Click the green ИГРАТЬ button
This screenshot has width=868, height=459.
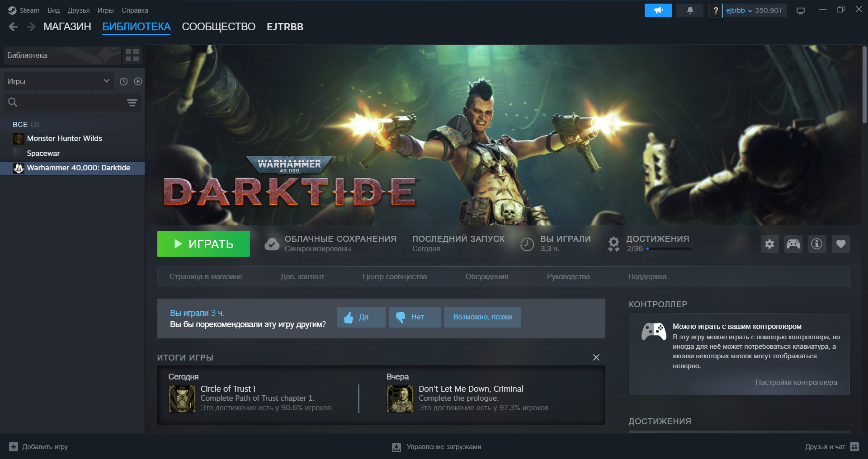click(203, 244)
